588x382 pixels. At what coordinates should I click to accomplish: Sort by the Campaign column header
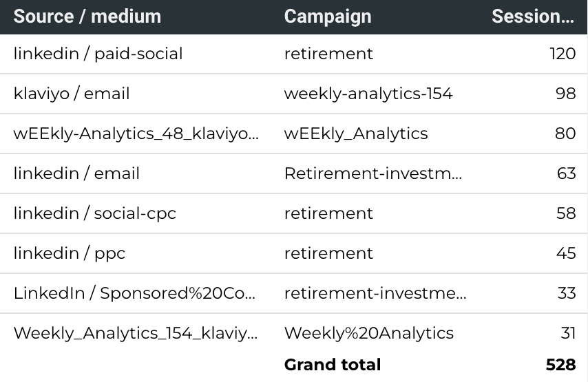click(328, 17)
